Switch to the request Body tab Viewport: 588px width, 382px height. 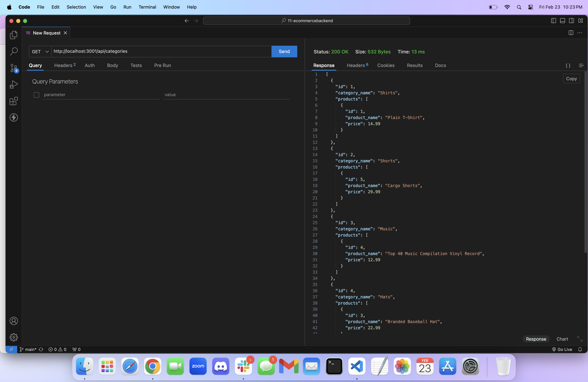[112, 65]
